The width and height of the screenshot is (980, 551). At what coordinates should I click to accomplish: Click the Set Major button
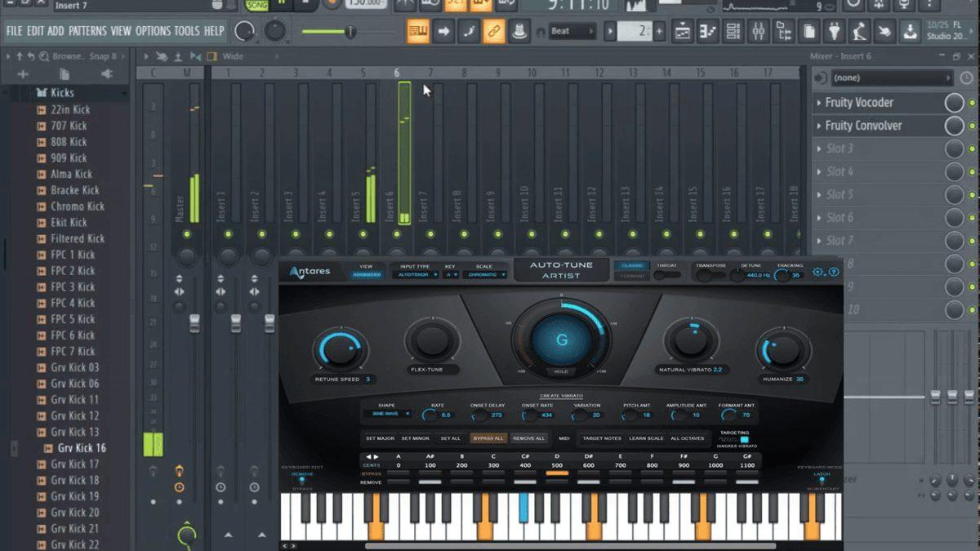380,438
